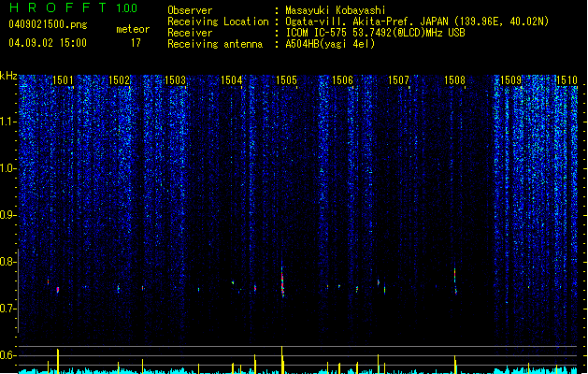Click the 0.9 kHz axis label
The height and width of the screenshot is (374, 588).
[x=8, y=215]
